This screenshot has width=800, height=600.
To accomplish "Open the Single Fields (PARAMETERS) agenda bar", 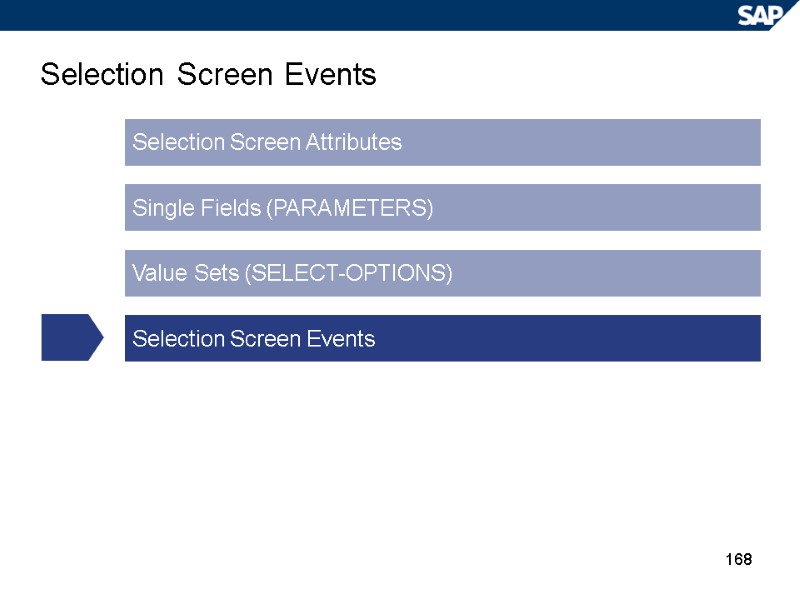I will click(442, 208).
